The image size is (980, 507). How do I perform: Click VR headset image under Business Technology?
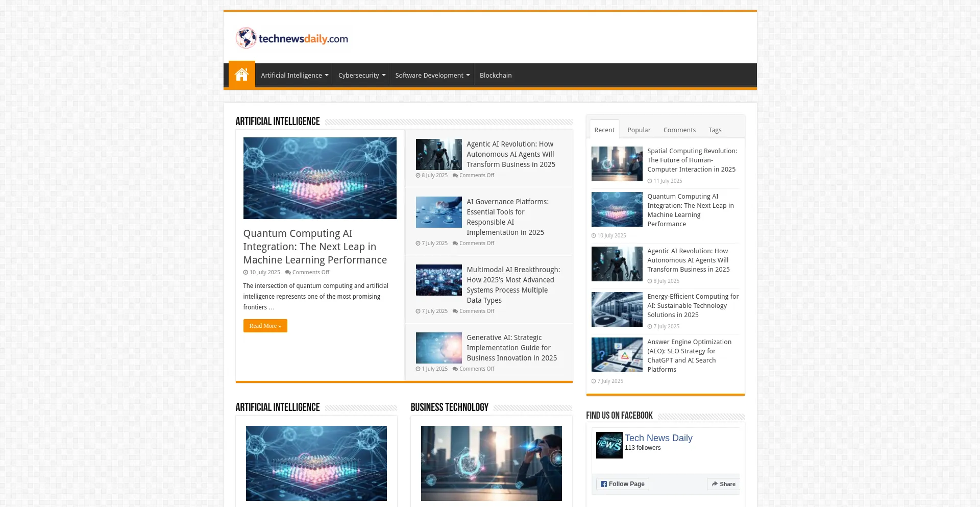[x=492, y=463]
